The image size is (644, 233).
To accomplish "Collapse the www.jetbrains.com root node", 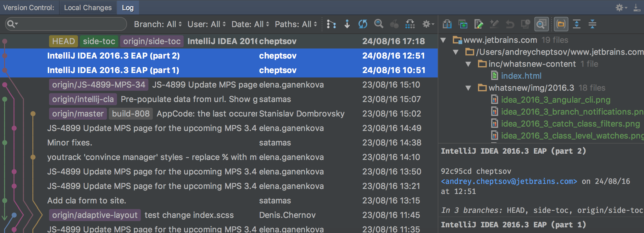I will click(443, 40).
